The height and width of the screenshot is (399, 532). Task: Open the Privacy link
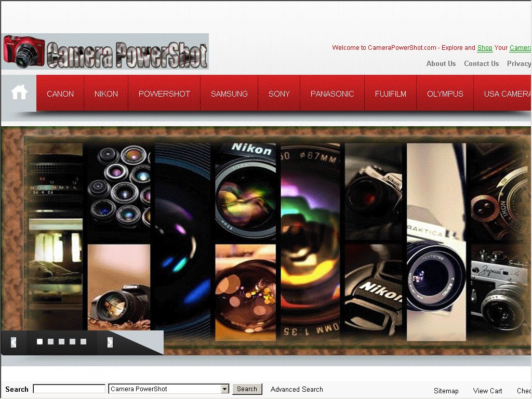[x=519, y=63]
